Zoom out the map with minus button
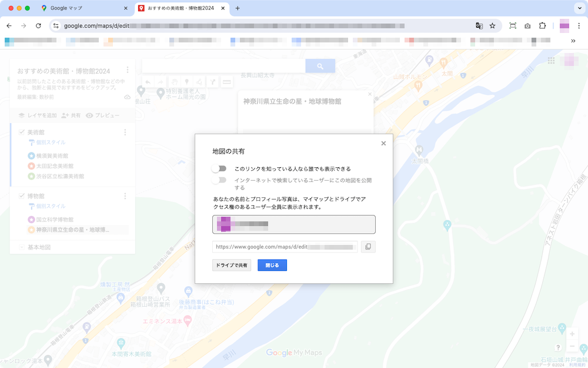Image resolution: width=588 pixels, height=368 pixels. pos(572,346)
